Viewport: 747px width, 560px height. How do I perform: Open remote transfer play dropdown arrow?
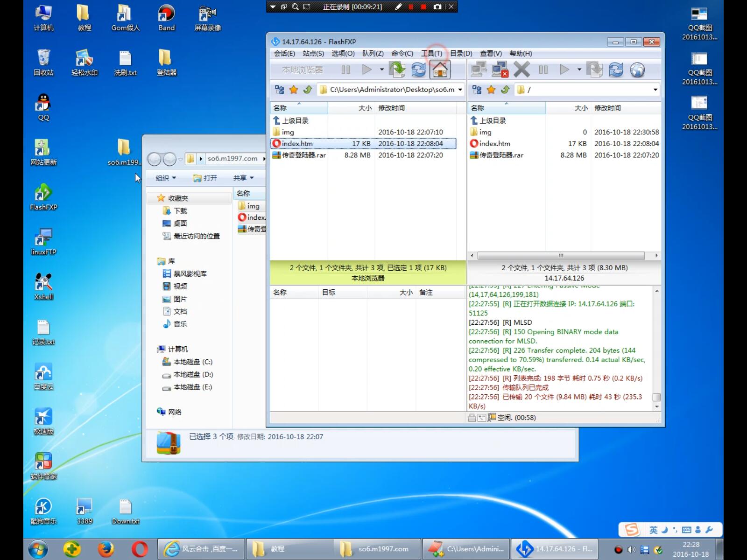pos(579,70)
